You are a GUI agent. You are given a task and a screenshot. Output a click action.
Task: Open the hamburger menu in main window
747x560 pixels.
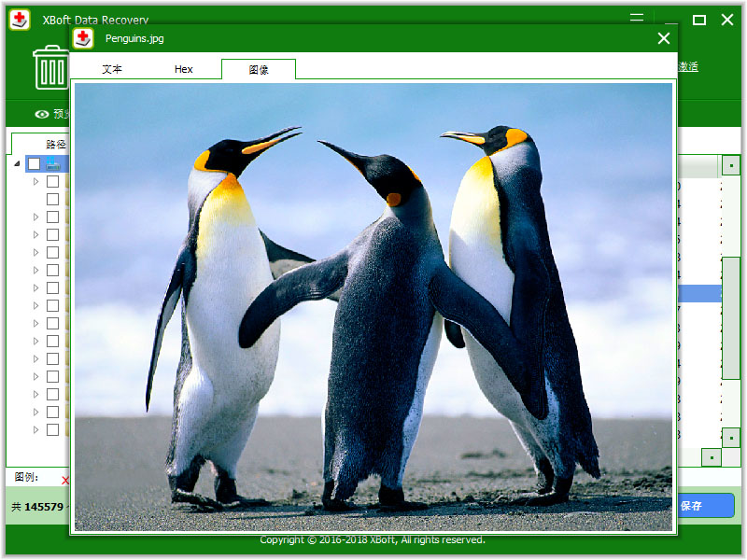pos(637,18)
